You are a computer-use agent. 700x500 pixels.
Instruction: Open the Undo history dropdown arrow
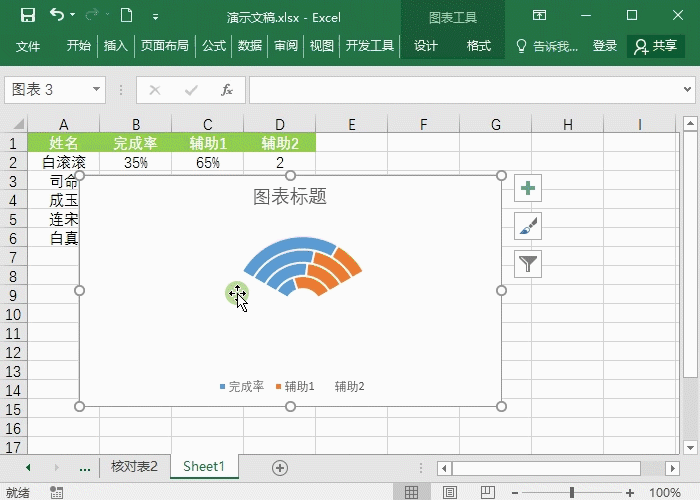73,15
